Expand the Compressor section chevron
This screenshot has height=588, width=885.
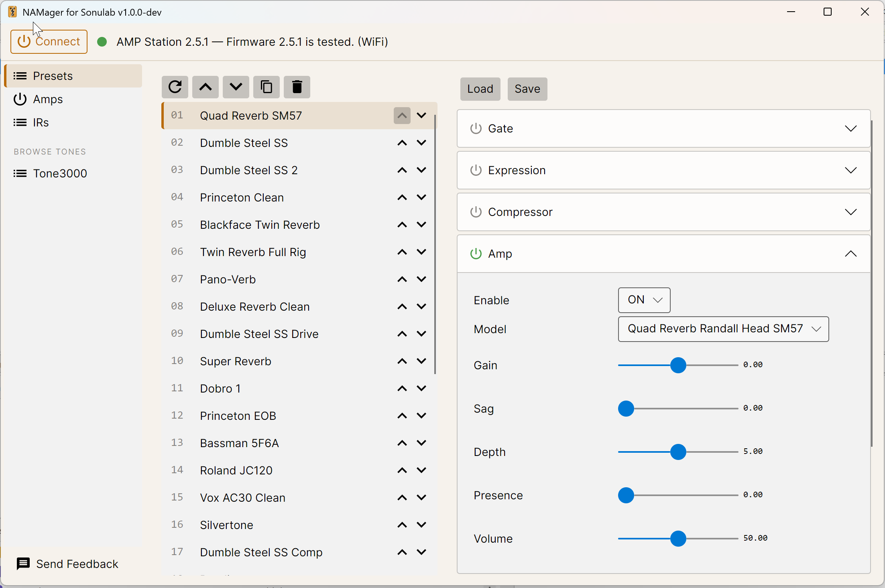tap(850, 212)
